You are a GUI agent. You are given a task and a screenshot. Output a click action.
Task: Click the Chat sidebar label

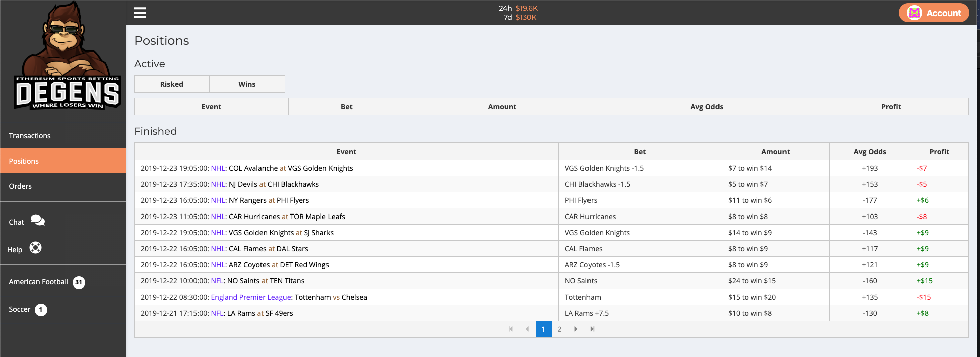16,222
